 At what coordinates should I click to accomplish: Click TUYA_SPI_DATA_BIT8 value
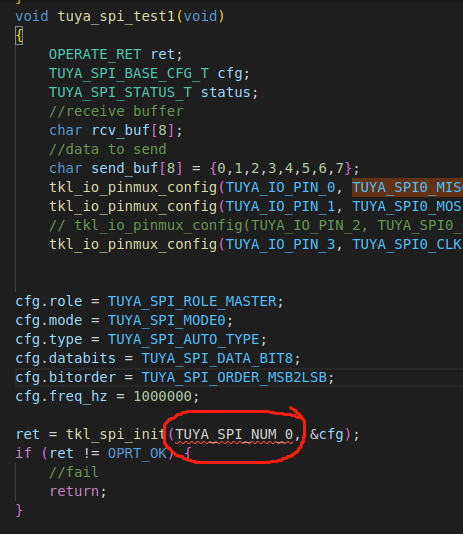(x=217, y=359)
